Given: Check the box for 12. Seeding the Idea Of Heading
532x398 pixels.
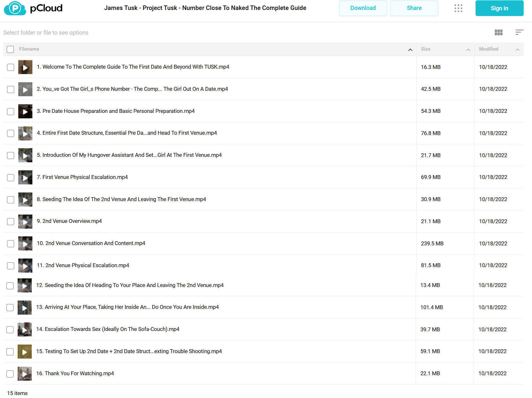Looking at the screenshot, I should pyautogui.click(x=10, y=286).
